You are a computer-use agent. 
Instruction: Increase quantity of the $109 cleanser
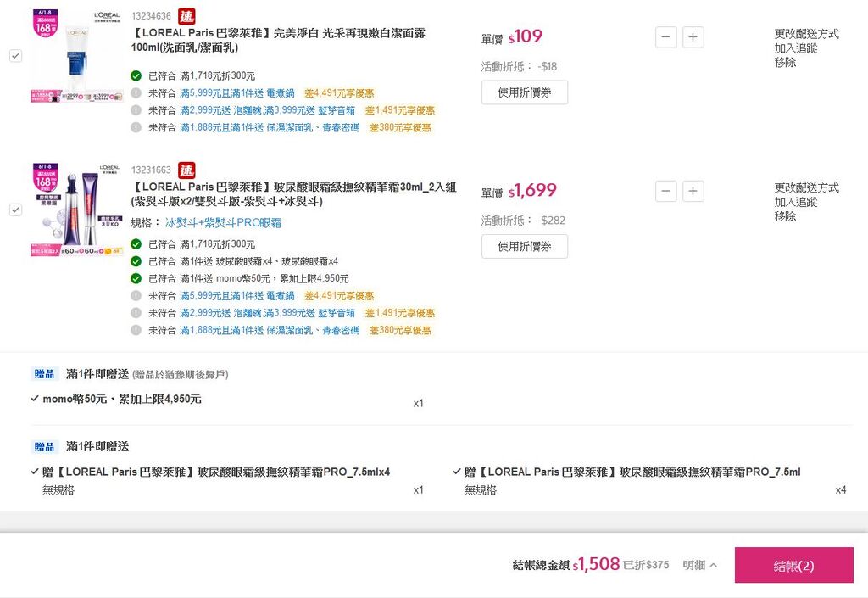(693, 37)
